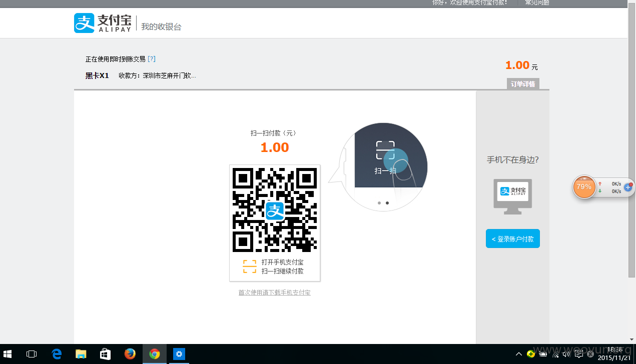Select the first carousel dot indicator

point(379,203)
